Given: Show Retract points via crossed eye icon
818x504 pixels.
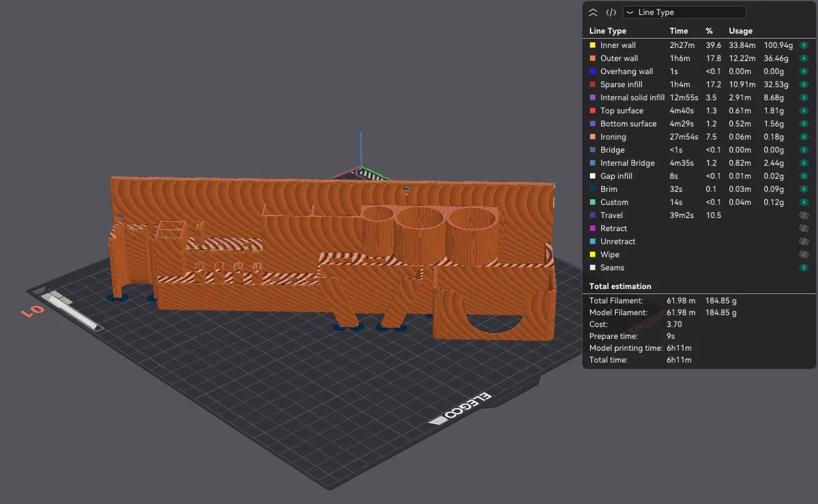Looking at the screenshot, I should [804, 229].
